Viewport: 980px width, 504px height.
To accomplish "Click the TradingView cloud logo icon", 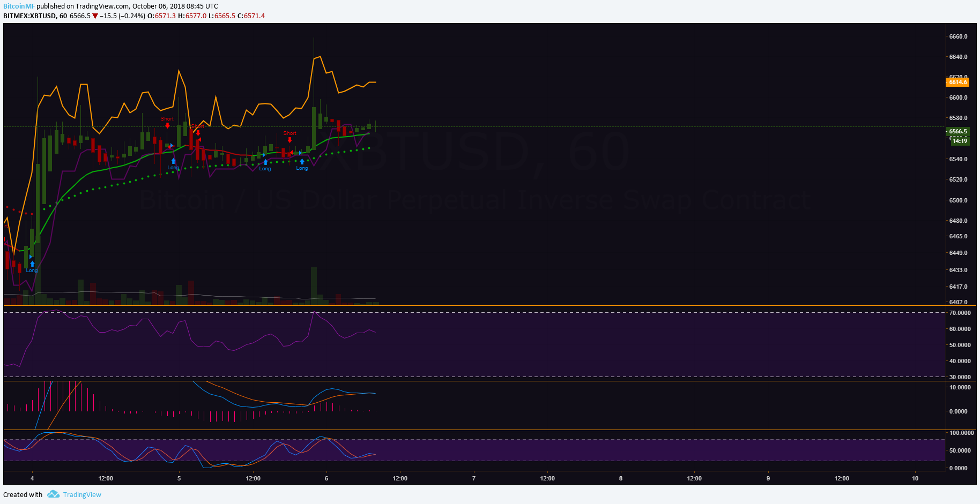I will 53,494.
